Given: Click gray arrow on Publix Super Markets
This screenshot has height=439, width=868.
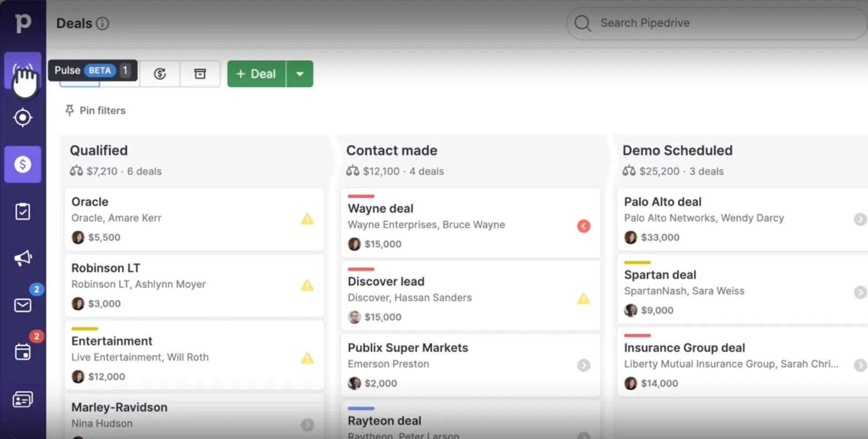Looking at the screenshot, I should (x=584, y=365).
